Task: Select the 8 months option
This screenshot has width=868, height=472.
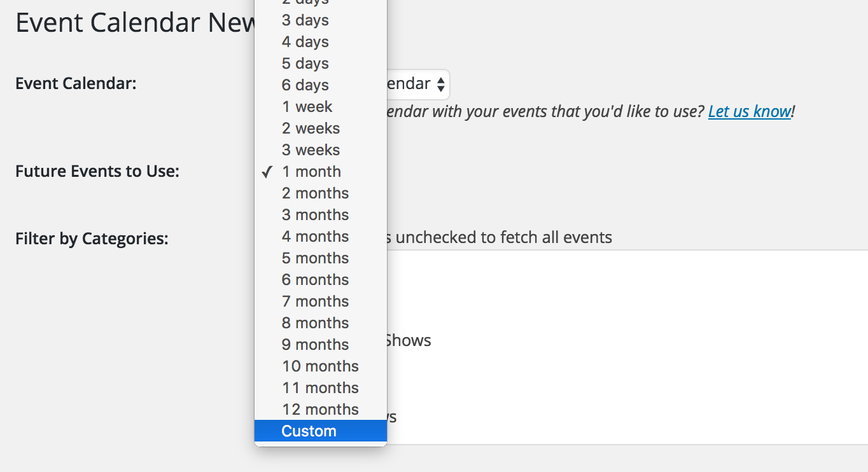Action: (320, 323)
